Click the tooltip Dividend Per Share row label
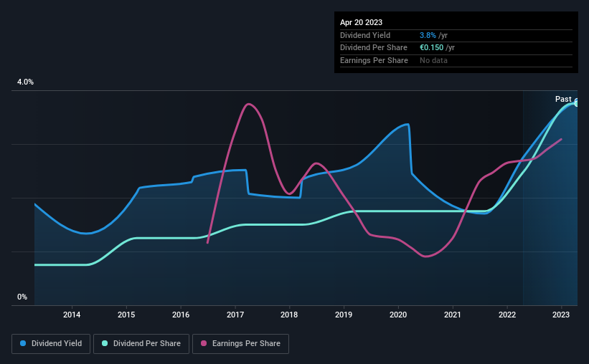 (x=373, y=48)
